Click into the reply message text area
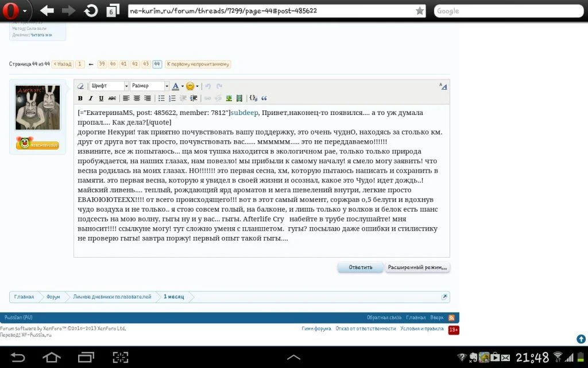Image resolution: width=588 pixels, height=368 pixels. [261, 181]
